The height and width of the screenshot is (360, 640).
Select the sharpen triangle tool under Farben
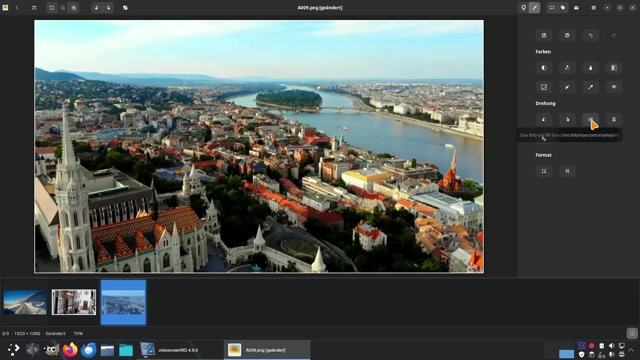pyautogui.click(x=591, y=68)
